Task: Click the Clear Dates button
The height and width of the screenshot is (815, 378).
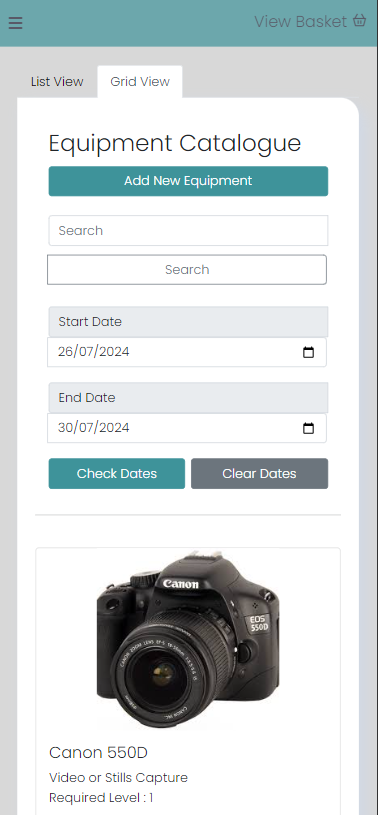Action: click(259, 474)
